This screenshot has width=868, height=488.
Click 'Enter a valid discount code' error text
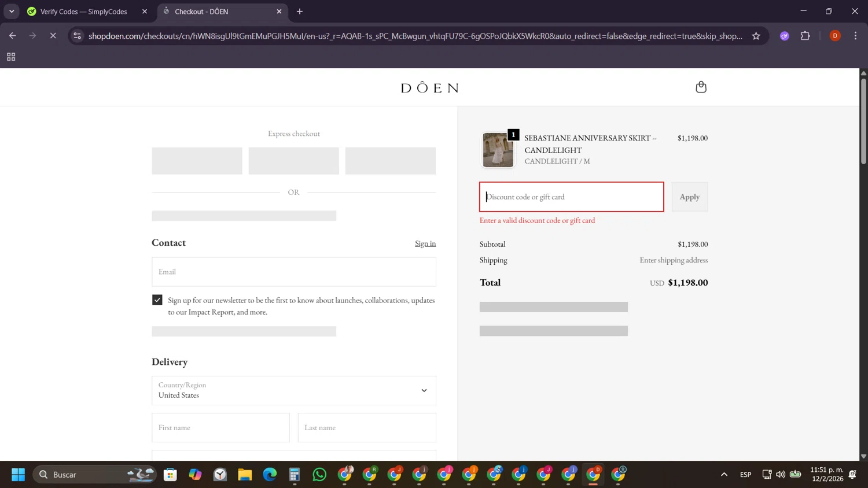pyautogui.click(x=537, y=220)
